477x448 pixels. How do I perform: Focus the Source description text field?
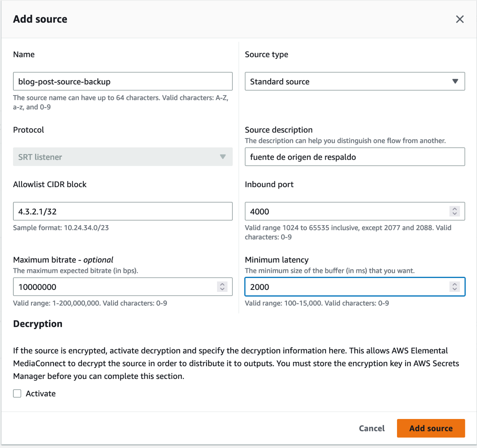tap(355, 157)
